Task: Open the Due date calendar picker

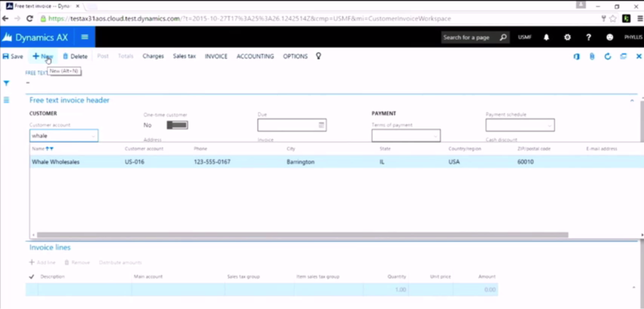Action: click(322, 125)
